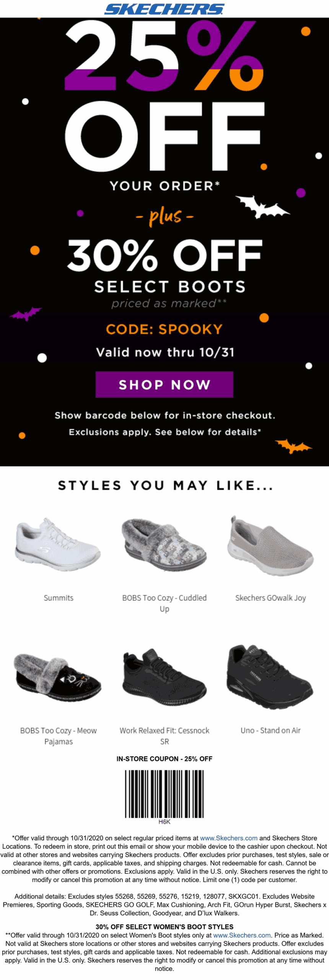Follow www.Skechers.com link in boot styles terms
The height and width of the screenshot is (980, 329).
[241, 935]
